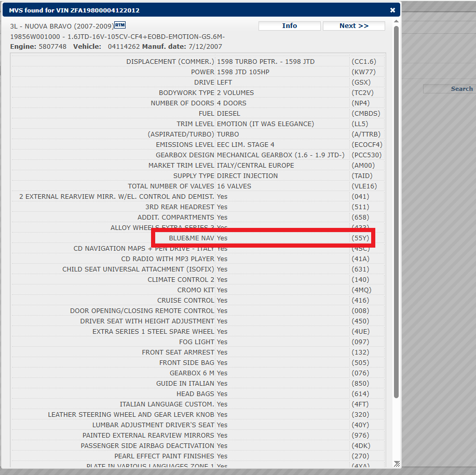This screenshot has height=475, width=476.
Task: Click the HEAD BAGS row label
Action: click(195, 394)
